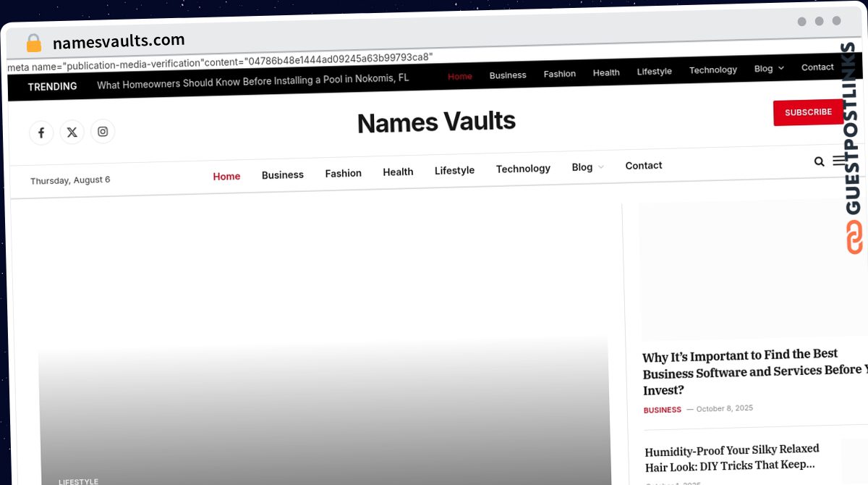
Task: Open the Humidity-Proof Silky Relaxed Hair article
Action: click(732, 457)
